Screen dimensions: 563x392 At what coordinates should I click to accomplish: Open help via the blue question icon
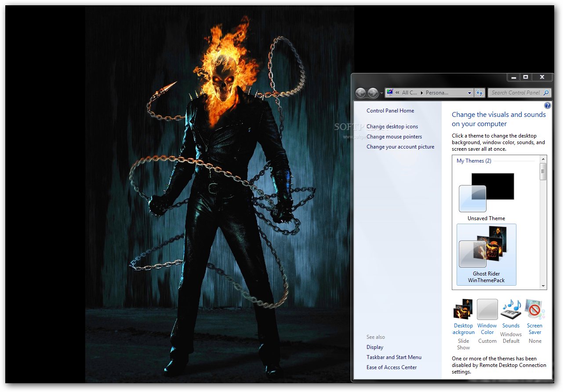(x=547, y=105)
